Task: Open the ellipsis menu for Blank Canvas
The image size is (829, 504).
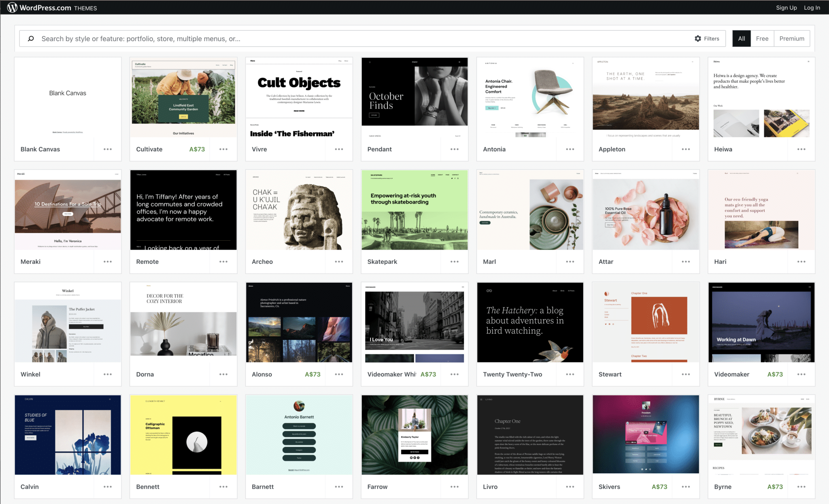Action: [x=107, y=149]
